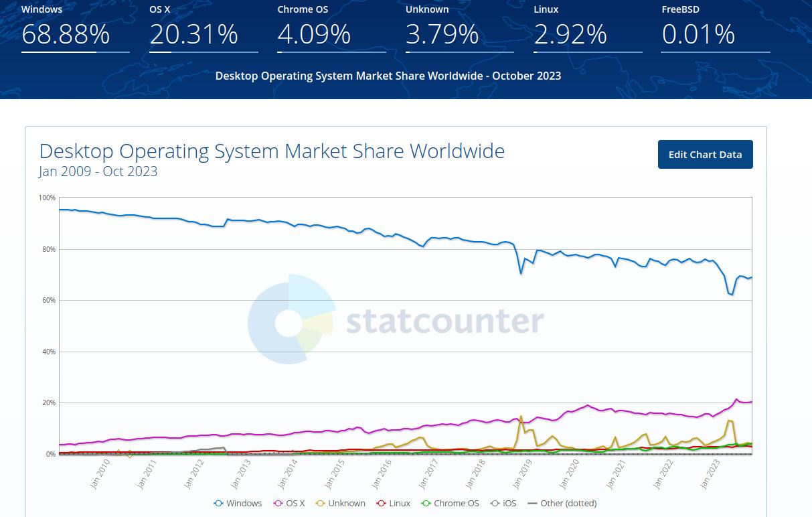Toggle the Other (dotted) legend entry
The height and width of the screenshot is (517, 812).
562,503
